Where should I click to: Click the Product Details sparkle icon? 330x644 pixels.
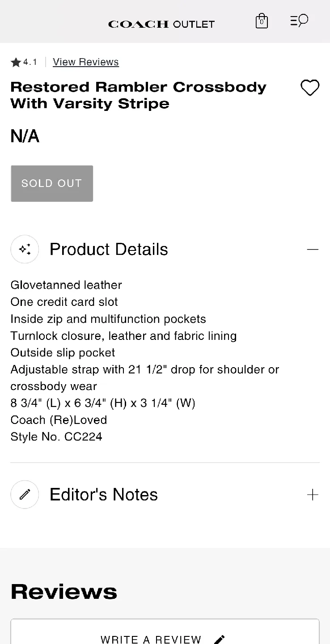click(25, 249)
